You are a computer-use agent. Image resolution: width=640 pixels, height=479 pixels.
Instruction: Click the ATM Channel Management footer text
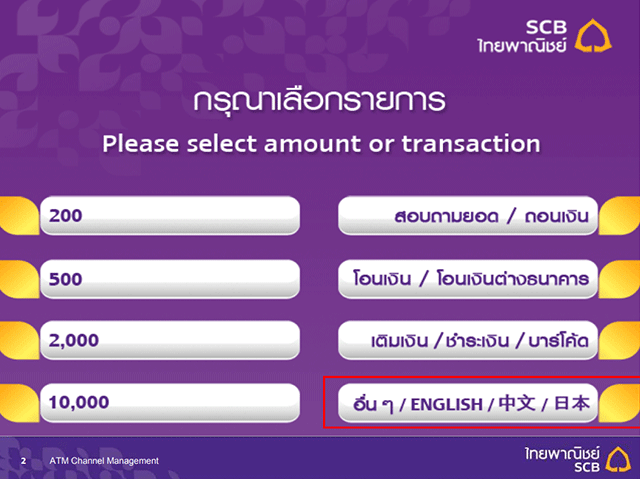[104, 461]
